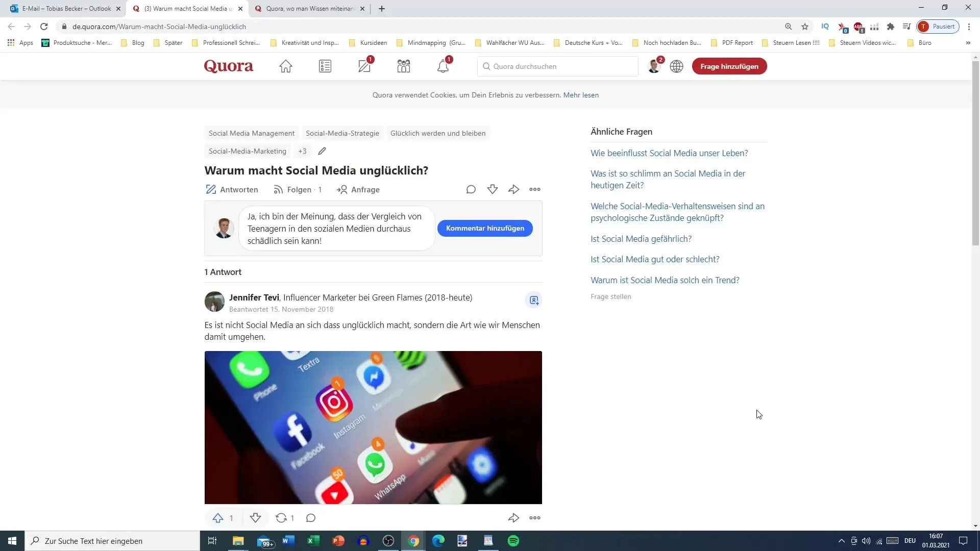Viewport: 980px width, 551px height.
Task: Open the notifications bell in Quora header
Action: (443, 66)
